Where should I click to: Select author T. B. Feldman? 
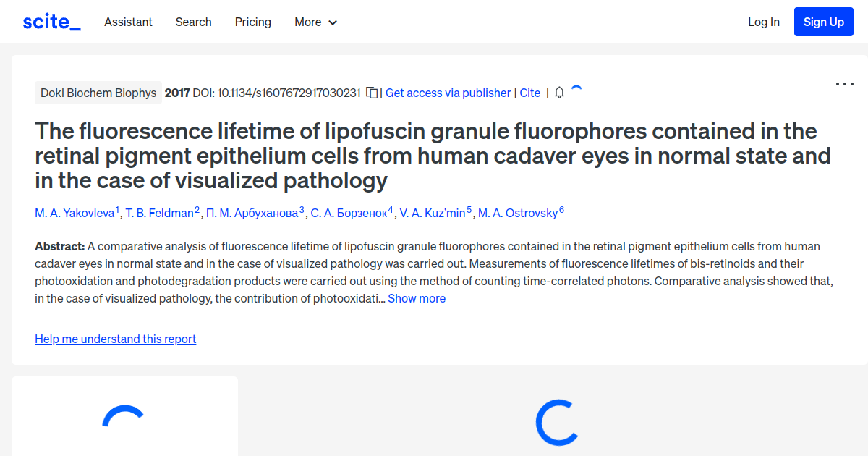161,213
